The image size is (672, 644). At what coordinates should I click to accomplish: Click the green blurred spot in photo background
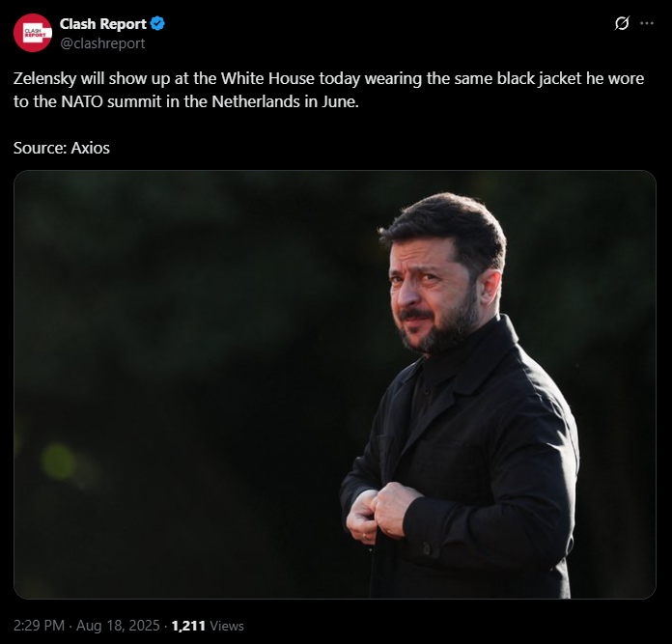coord(59,462)
